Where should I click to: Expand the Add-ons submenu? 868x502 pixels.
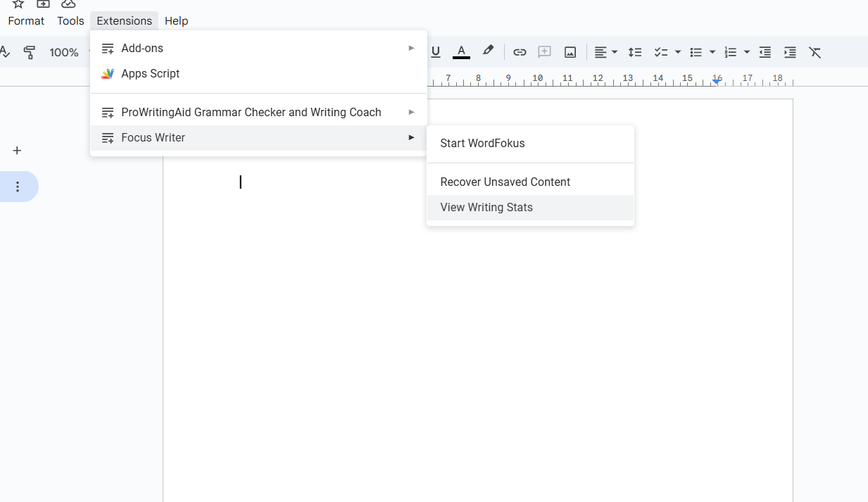[258, 48]
